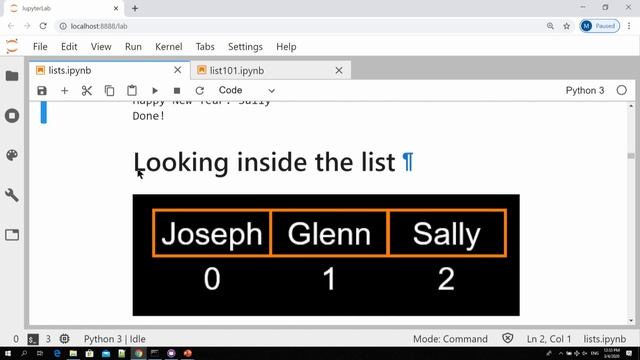The height and width of the screenshot is (360, 640).
Task: Open the Kernel menu
Action: coord(169,47)
